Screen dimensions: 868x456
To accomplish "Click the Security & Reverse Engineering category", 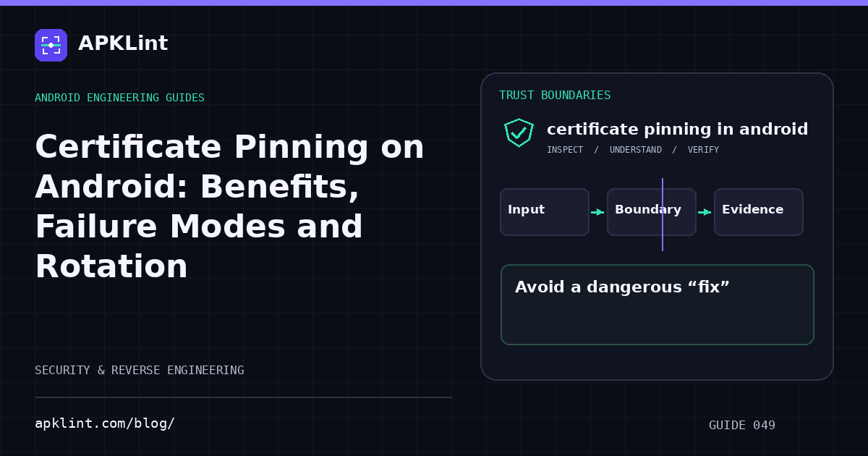I will tap(140, 371).
